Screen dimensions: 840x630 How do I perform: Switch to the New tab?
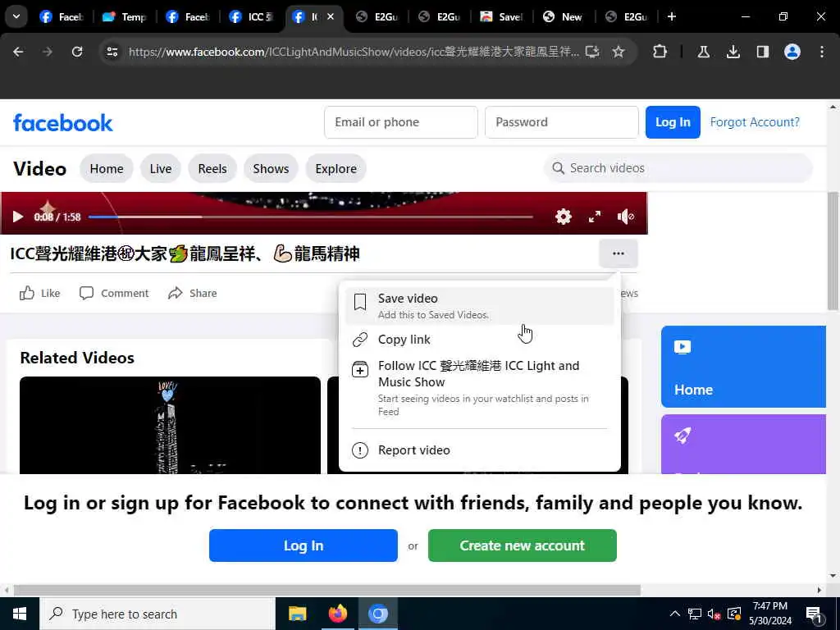coord(563,16)
